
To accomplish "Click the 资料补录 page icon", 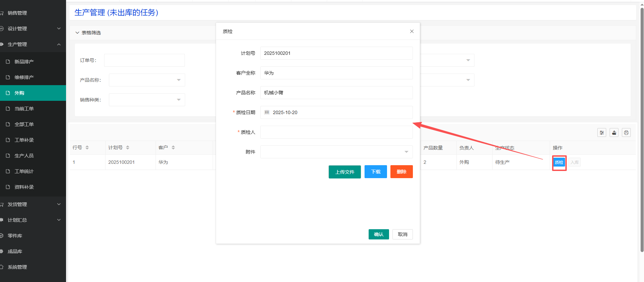I will click(8, 187).
